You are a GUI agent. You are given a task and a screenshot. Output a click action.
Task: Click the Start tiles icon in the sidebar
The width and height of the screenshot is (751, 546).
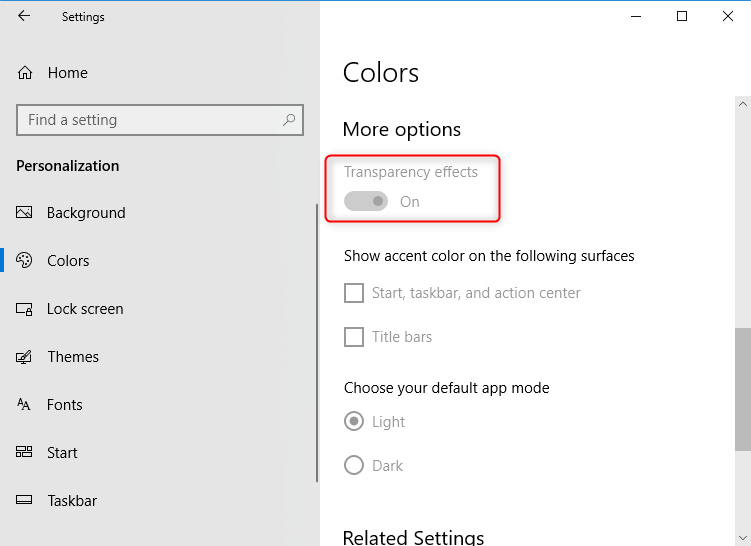point(25,453)
